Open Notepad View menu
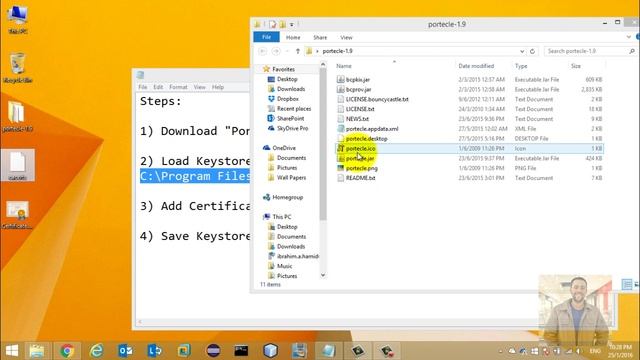 pos(199,87)
